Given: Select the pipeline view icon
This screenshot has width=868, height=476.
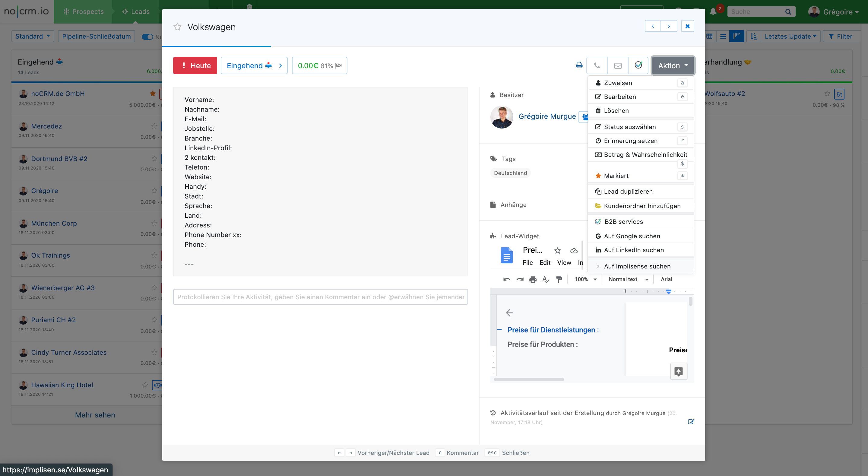Looking at the screenshot, I should tap(737, 36).
